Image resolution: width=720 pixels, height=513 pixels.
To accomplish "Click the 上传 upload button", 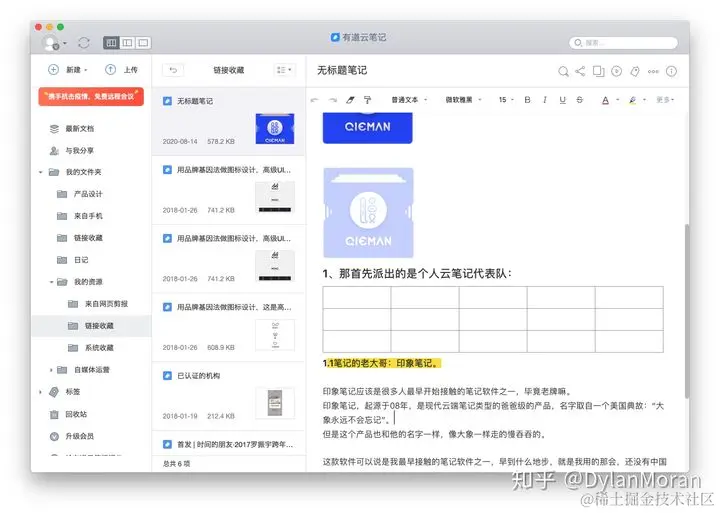I will (x=121, y=70).
